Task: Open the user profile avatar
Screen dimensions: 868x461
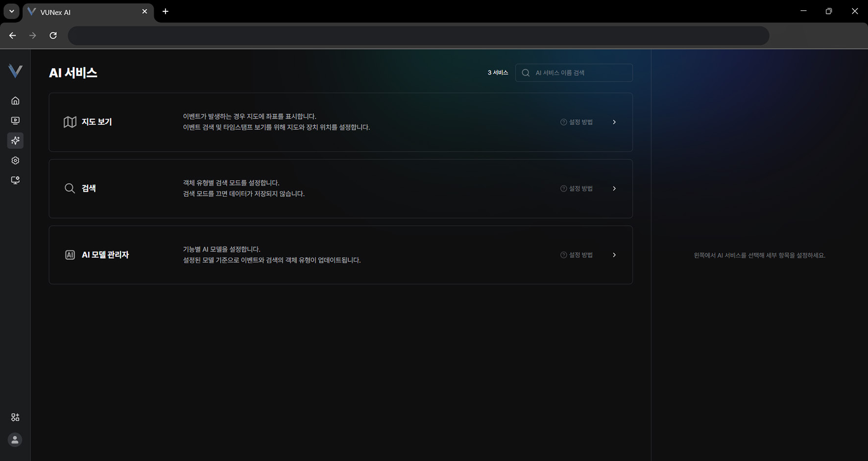Action: pos(15,440)
